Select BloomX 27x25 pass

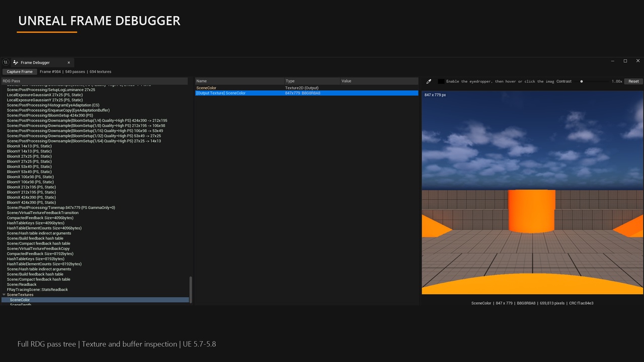coord(29,156)
